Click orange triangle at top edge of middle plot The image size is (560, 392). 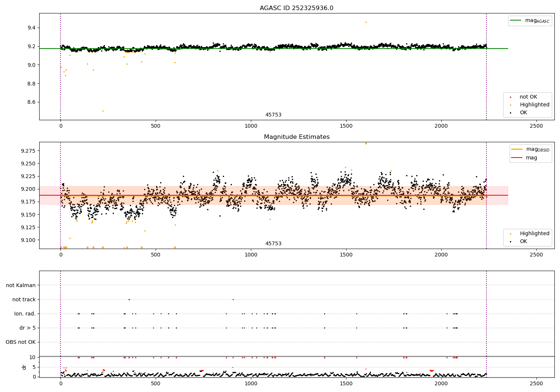366,143
